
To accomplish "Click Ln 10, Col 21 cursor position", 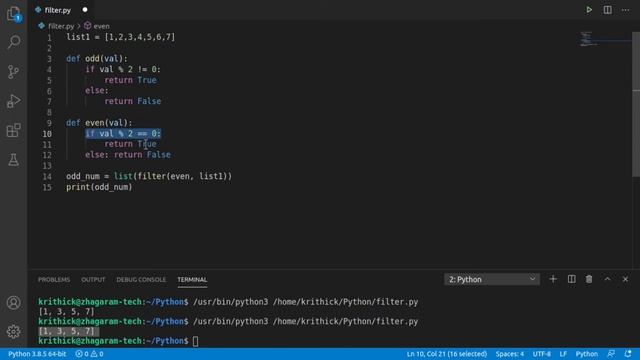I will [447, 354].
